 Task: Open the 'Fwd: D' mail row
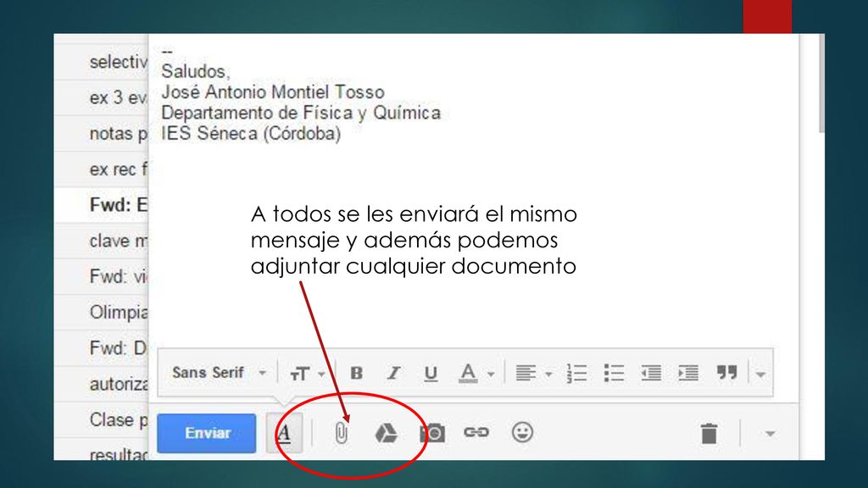(x=102, y=348)
